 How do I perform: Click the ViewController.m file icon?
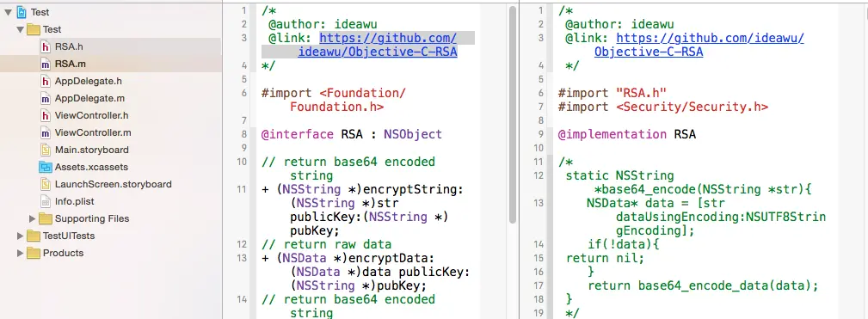[x=46, y=132]
